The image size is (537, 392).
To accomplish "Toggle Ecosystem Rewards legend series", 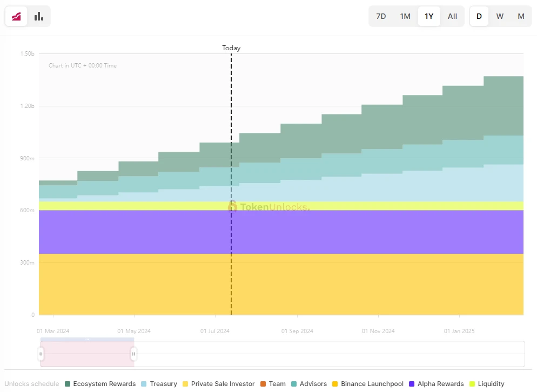I will click(100, 384).
